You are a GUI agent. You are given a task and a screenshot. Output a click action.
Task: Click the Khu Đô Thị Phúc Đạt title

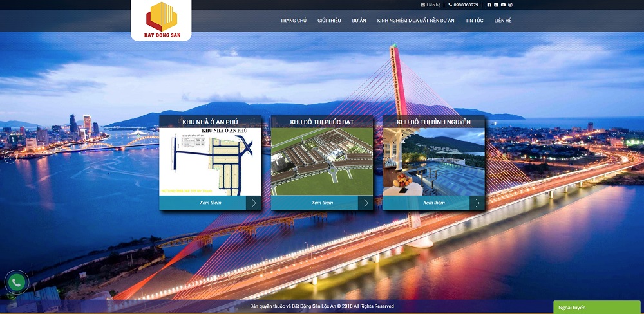coord(322,122)
